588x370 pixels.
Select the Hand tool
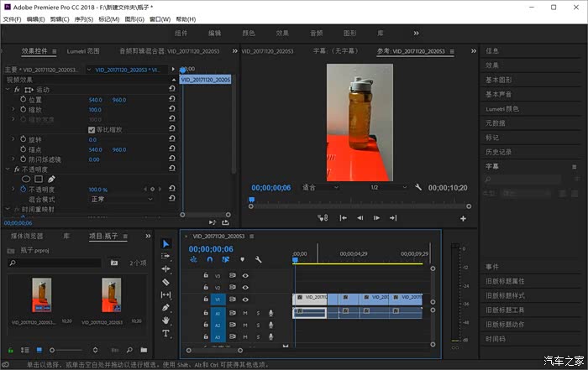tap(165, 320)
